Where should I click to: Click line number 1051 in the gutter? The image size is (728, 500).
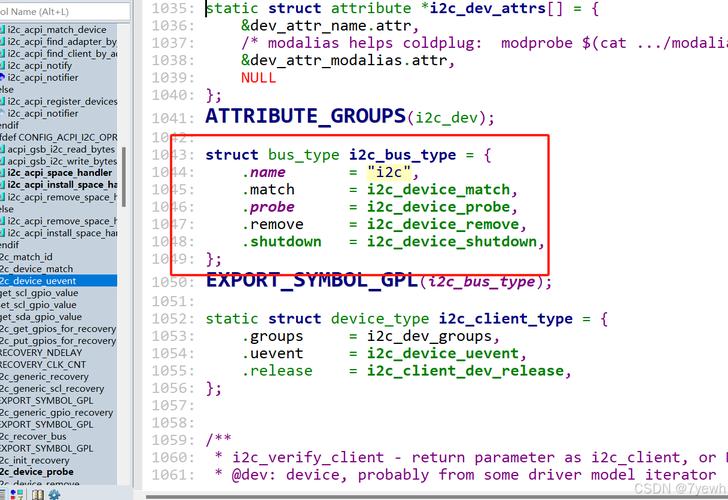(x=172, y=301)
